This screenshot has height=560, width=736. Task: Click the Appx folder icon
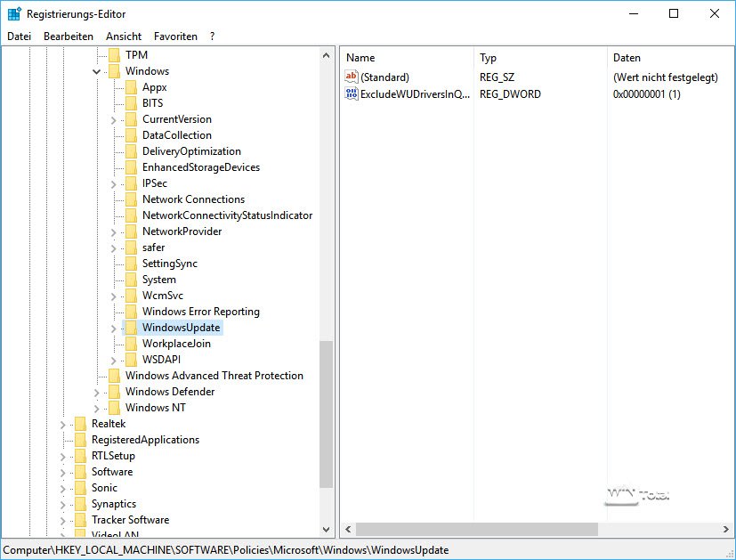[131, 87]
